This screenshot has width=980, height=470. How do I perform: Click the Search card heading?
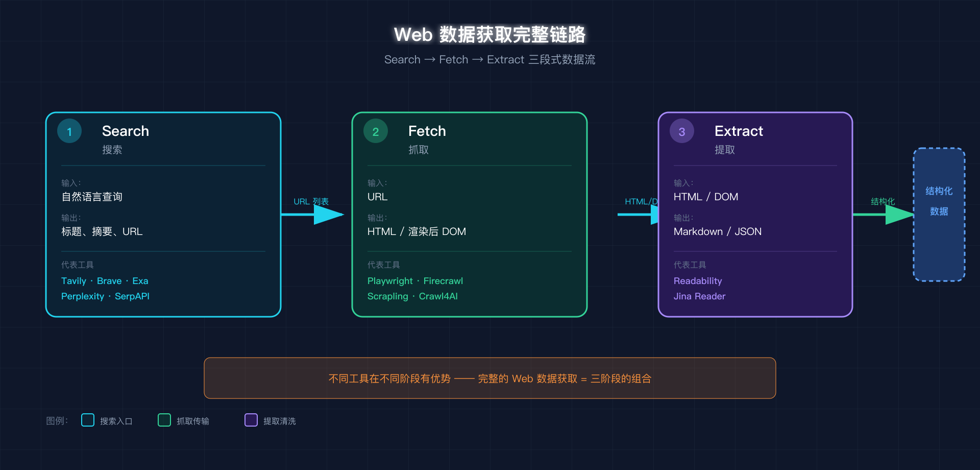(126, 131)
